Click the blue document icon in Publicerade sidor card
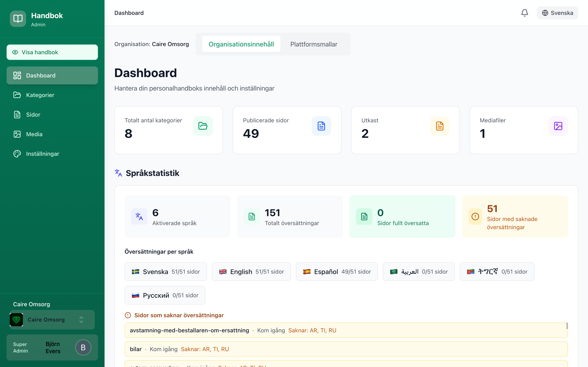 pyautogui.click(x=321, y=126)
